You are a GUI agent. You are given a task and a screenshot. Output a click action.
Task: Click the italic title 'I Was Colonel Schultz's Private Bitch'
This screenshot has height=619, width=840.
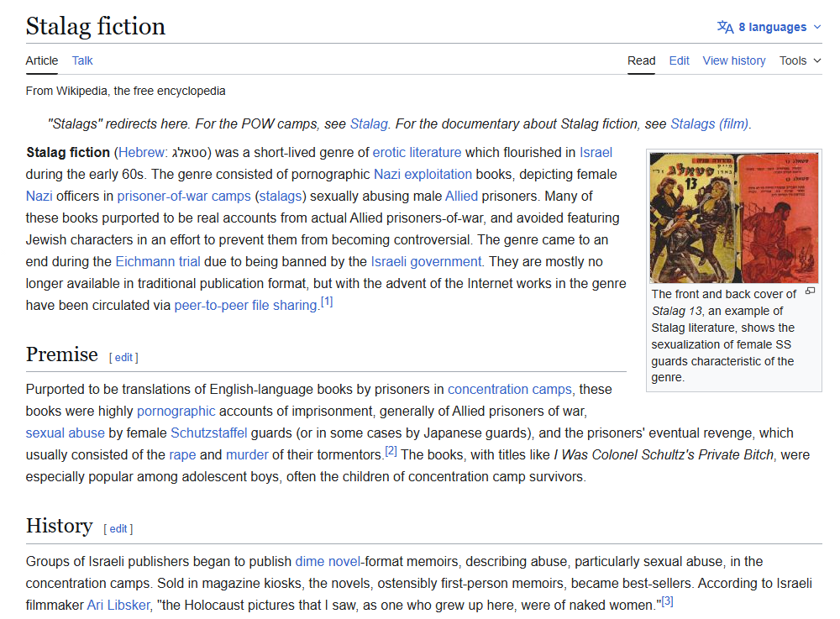(x=664, y=455)
